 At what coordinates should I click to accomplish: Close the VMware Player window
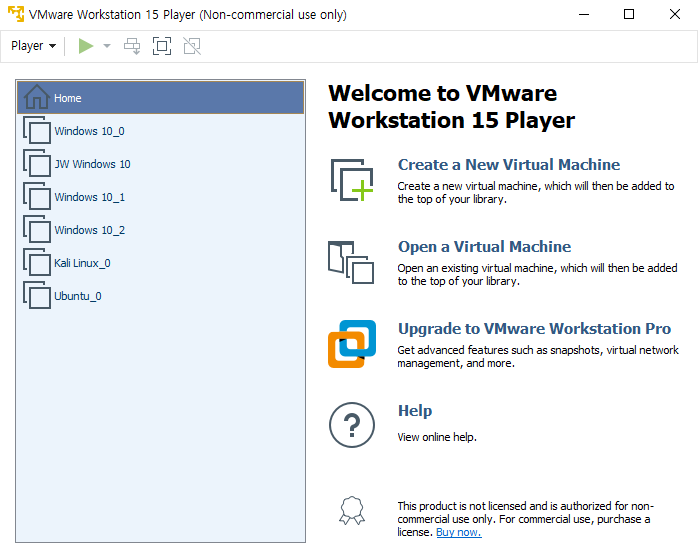pos(675,14)
